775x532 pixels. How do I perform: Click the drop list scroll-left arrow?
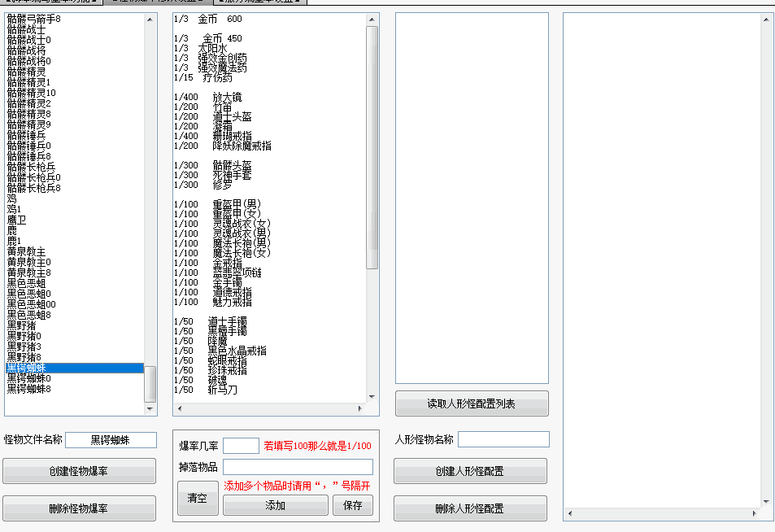pyautogui.click(x=180, y=408)
